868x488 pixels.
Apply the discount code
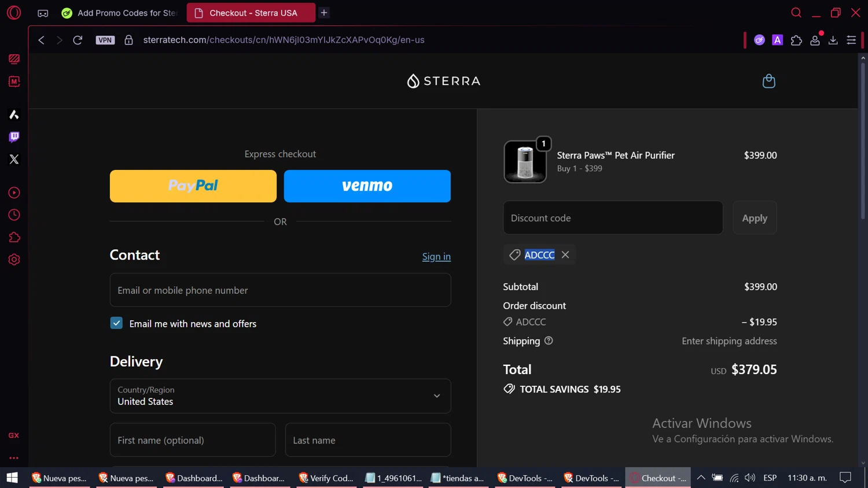click(755, 218)
